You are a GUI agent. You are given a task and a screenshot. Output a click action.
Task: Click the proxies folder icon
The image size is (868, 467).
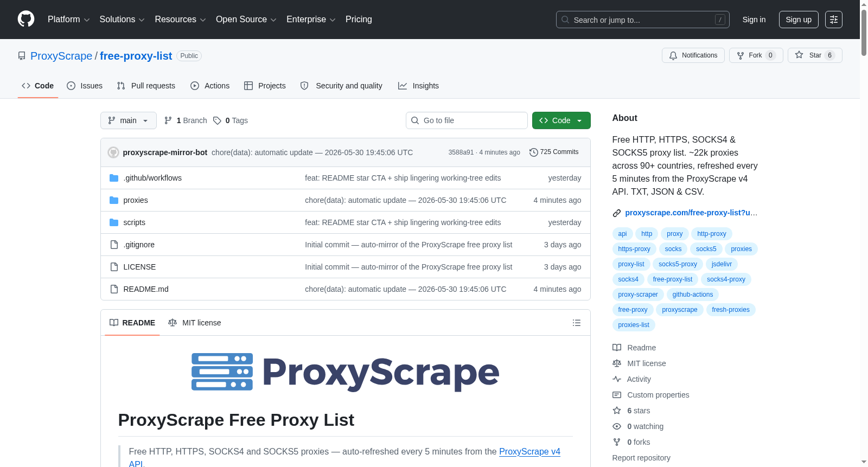click(114, 200)
